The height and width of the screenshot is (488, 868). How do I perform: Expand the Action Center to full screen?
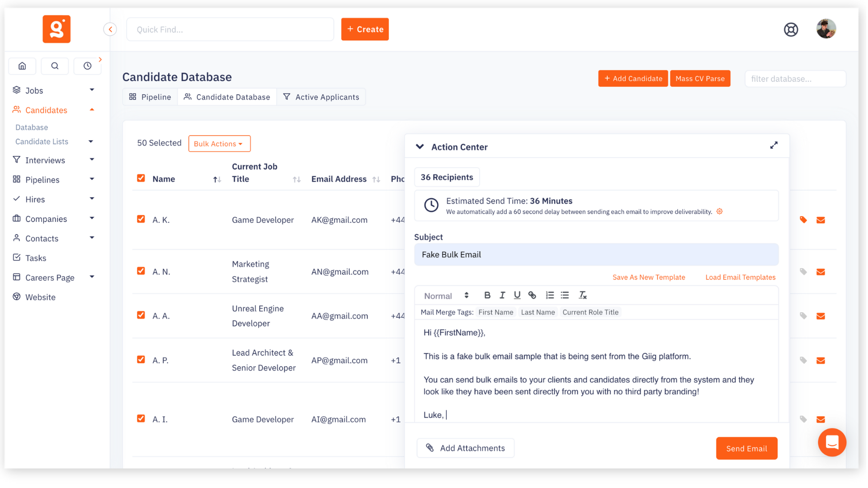tap(774, 145)
